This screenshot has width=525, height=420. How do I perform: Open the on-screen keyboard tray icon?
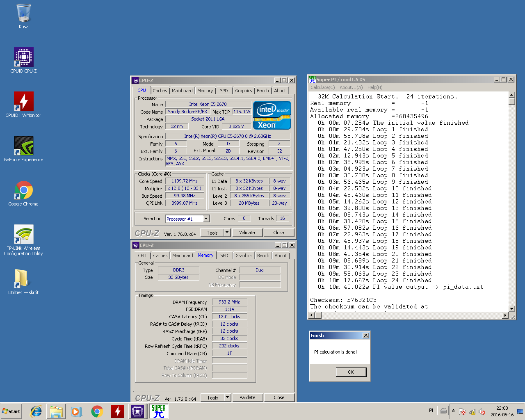click(443, 411)
